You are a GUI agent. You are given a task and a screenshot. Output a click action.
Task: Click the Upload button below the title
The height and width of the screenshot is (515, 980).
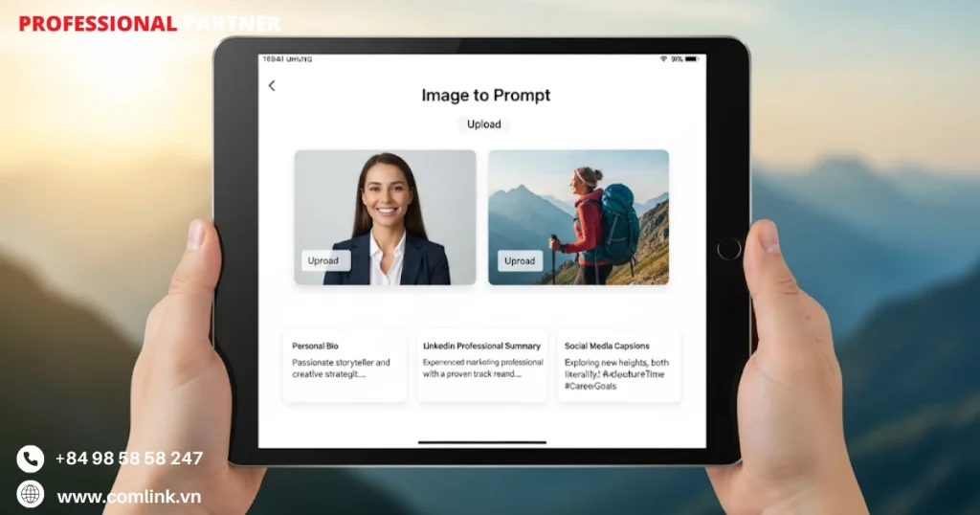coord(483,124)
